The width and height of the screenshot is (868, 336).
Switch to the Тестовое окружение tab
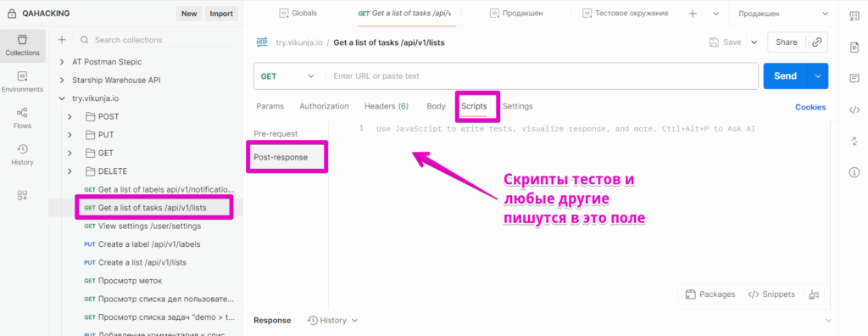coord(626,14)
